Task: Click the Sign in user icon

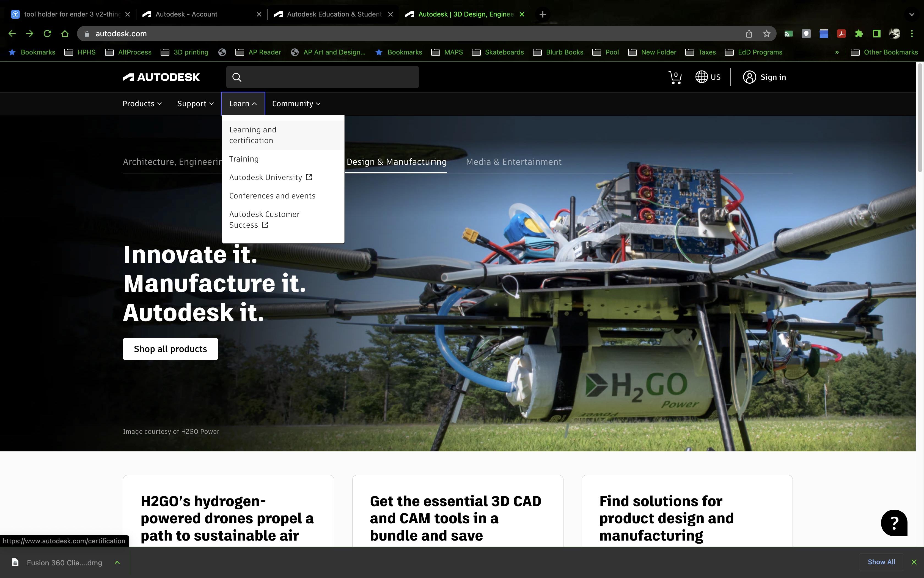Action: (749, 77)
